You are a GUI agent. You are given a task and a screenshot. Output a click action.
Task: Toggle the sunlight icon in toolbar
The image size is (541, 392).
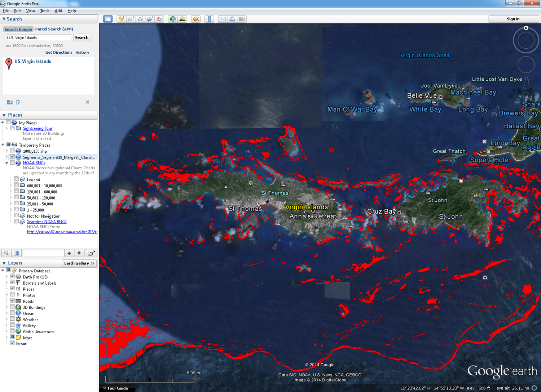coord(182,19)
